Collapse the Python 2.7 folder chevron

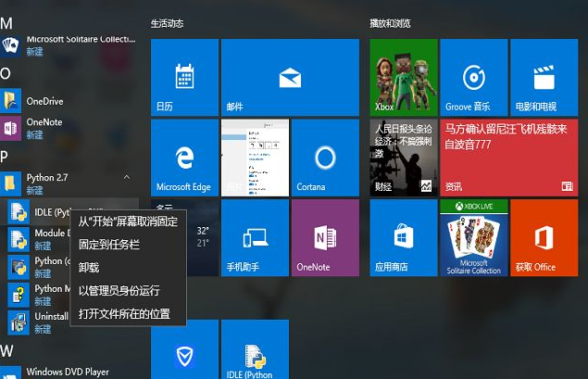coord(127,177)
